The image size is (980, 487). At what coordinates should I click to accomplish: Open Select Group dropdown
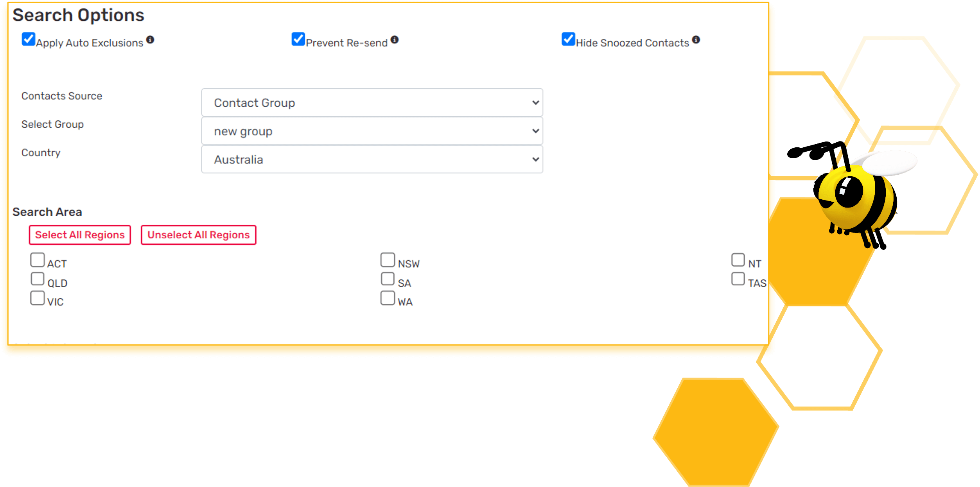click(373, 131)
